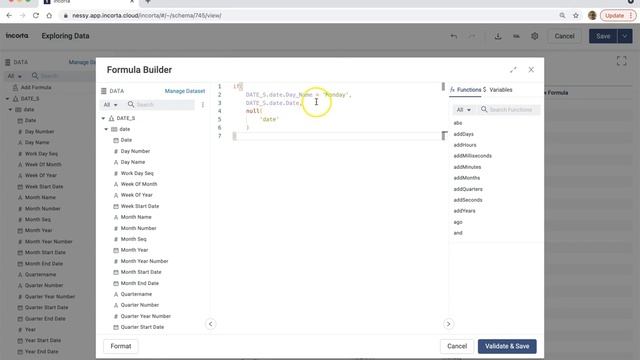The width and height of the screenshot is (640, 360).
Task: Go to the browser home icon
Action: [49, 16]
